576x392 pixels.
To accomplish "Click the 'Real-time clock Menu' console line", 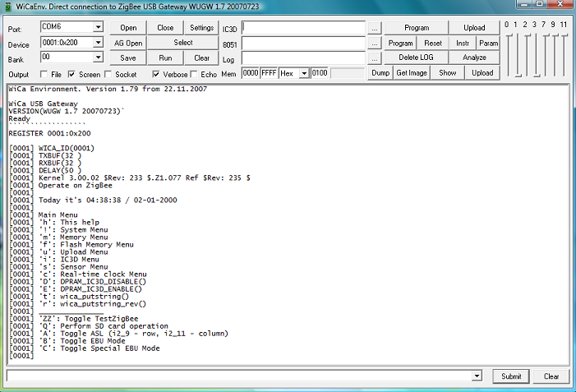I will [104, 274].
